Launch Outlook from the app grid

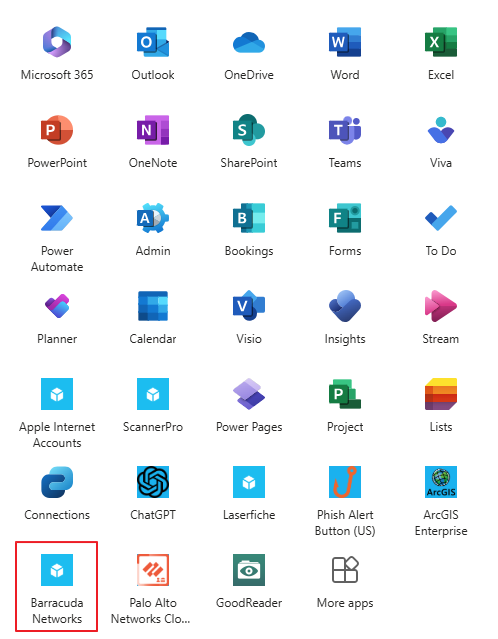[153, 42]
